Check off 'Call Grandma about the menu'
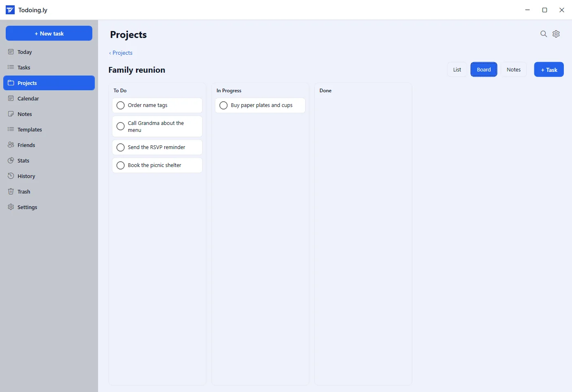Viewport: 572px width, 392px height. [121, 127]
